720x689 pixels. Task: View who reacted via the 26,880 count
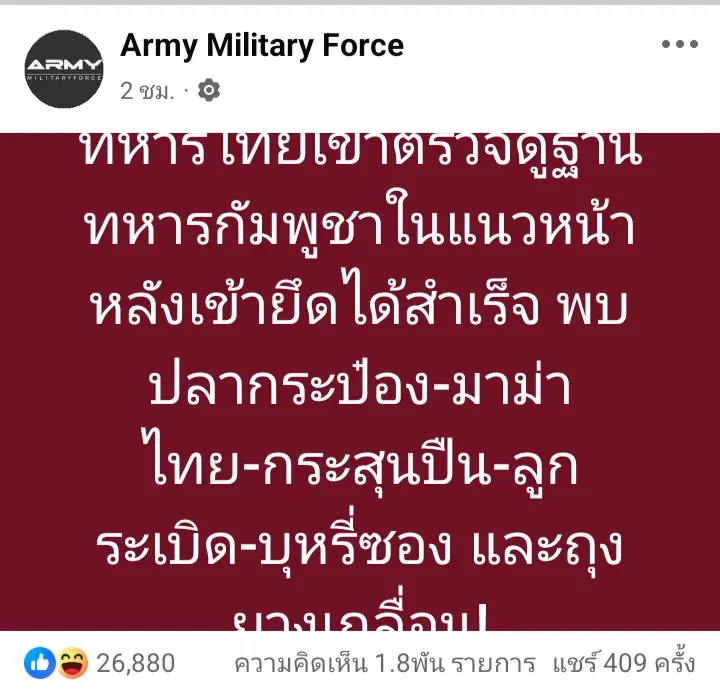(x=135, y=663)
